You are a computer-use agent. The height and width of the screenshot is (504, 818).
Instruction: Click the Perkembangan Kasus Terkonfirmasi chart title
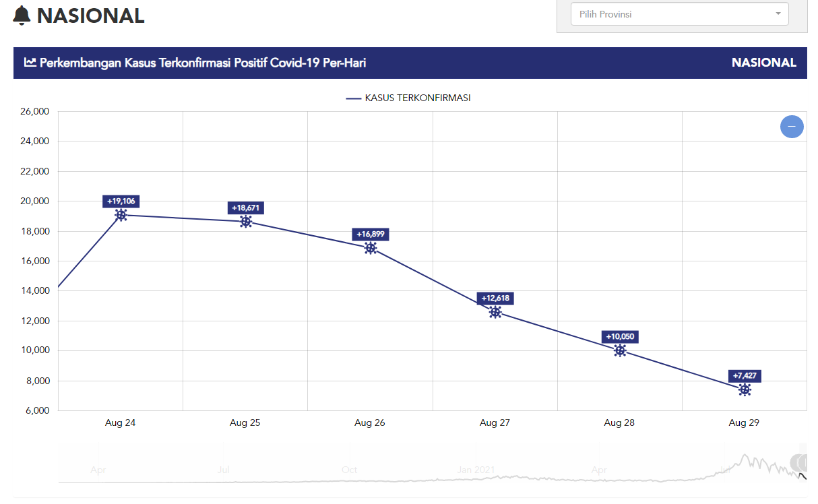tap(203, 63)
